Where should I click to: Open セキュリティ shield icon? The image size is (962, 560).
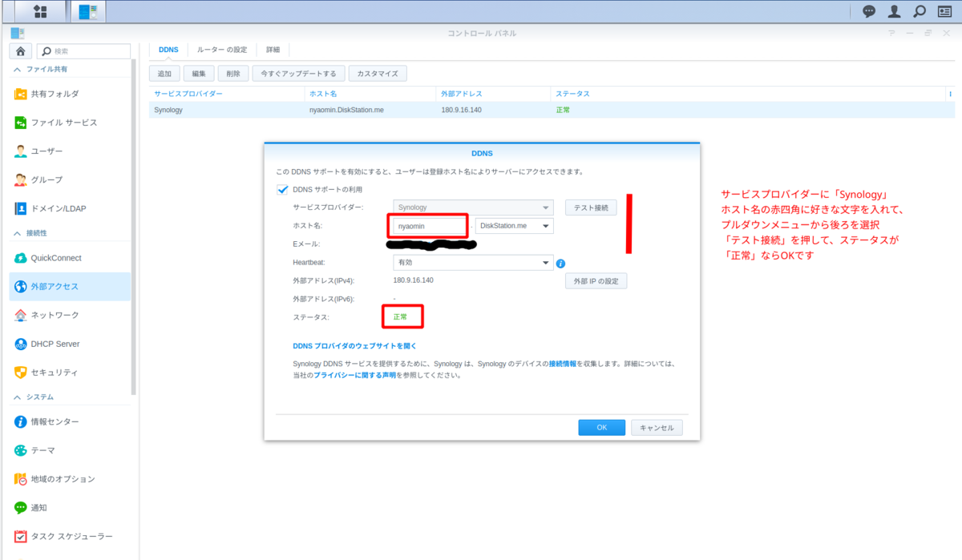[x=21, y=372]
